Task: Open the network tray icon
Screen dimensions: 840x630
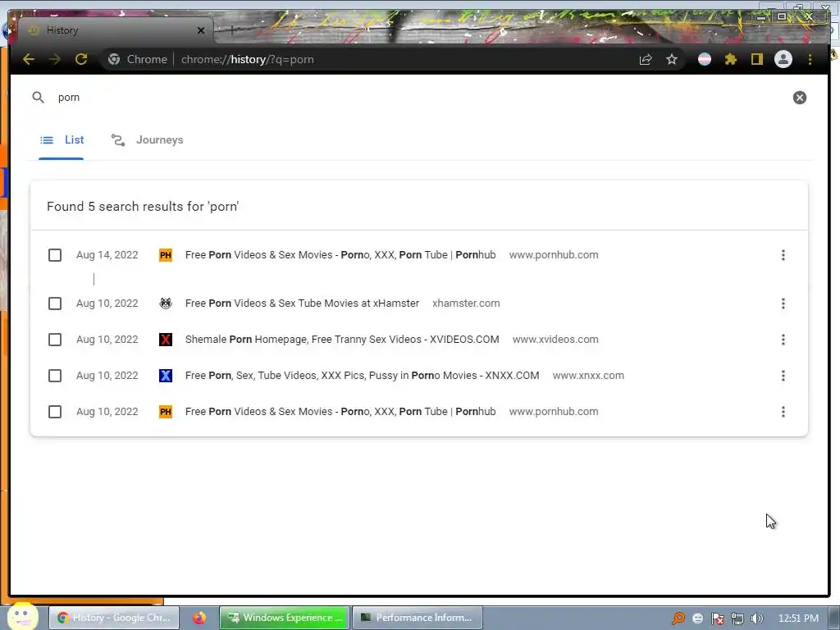Action: (x=737, y=619)
